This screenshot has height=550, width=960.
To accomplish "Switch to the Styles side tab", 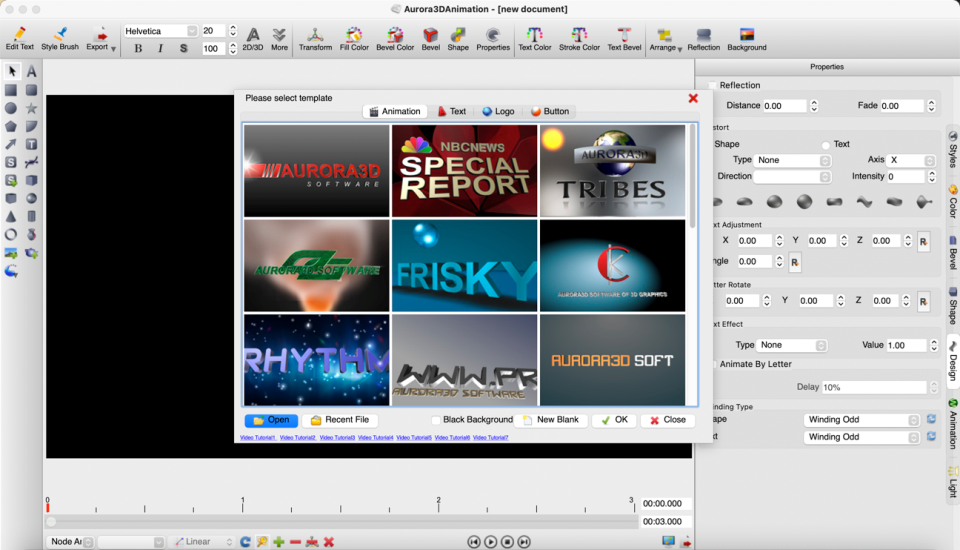I will click(x=953, y=149).
